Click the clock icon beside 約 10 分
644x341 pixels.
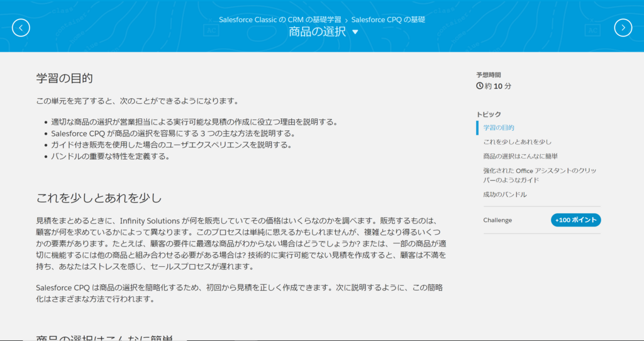(x=479, y=86)
